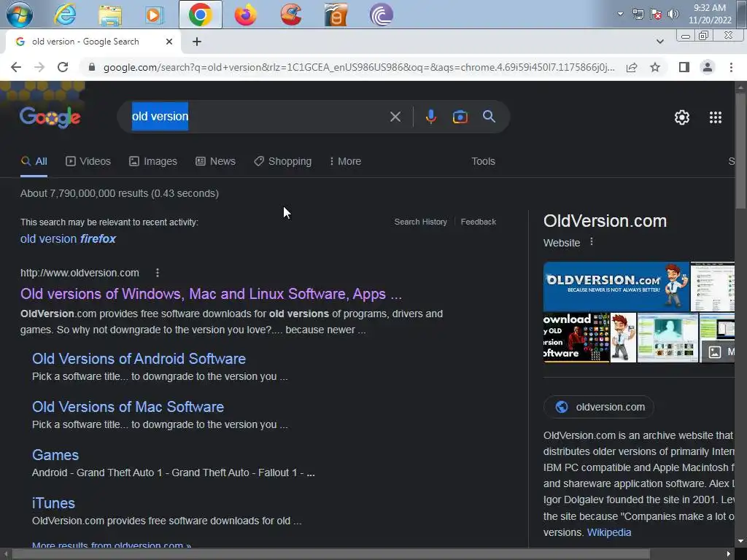Screen dimensions: 747x560
Task: Open the Games sitelink
Action: pyautogui.click(x=55, y=455)
